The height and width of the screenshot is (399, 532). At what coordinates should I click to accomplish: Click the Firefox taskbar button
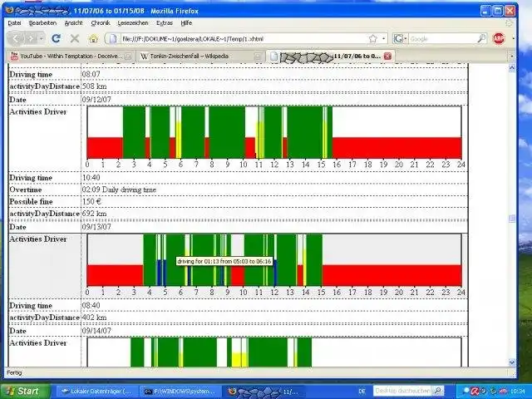263,392
